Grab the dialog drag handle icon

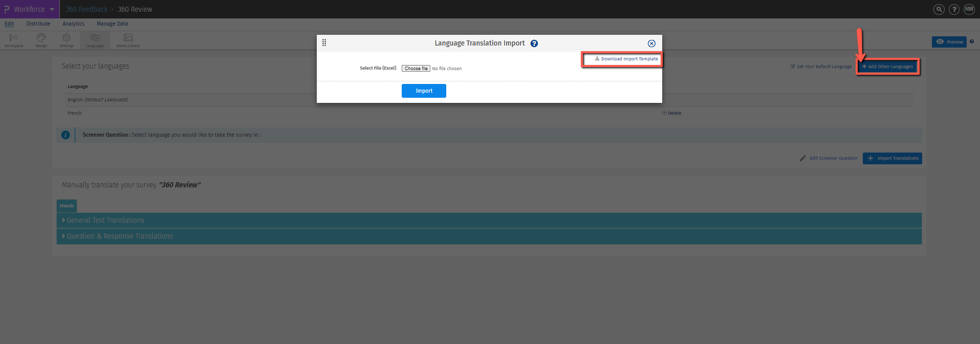click(324, 43)
